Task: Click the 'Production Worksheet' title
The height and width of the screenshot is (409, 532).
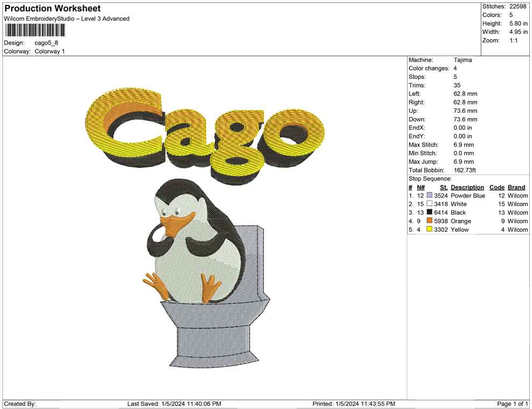Action: point(53,9)
